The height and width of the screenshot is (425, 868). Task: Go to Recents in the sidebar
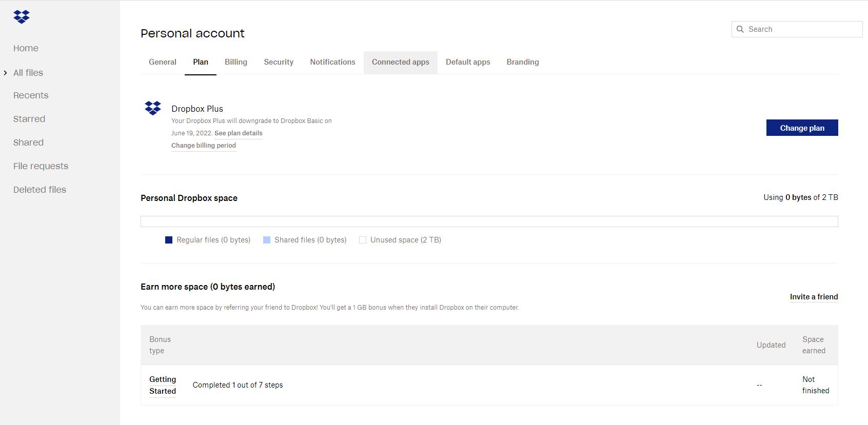31,95
